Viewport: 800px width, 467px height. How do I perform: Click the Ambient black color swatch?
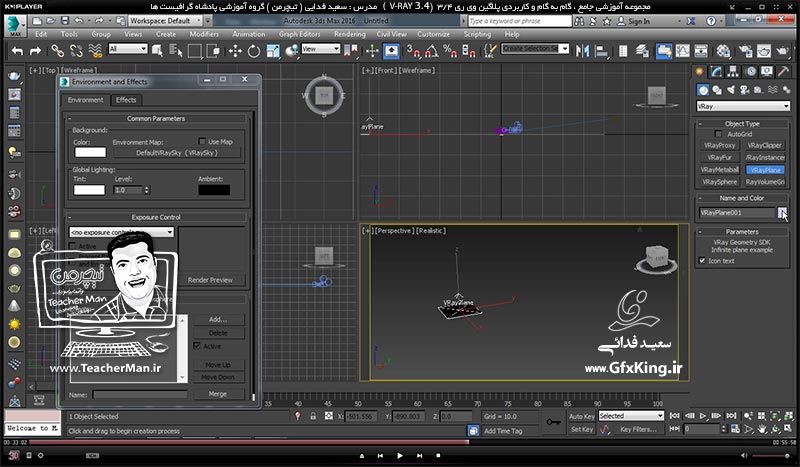[214, 190]
